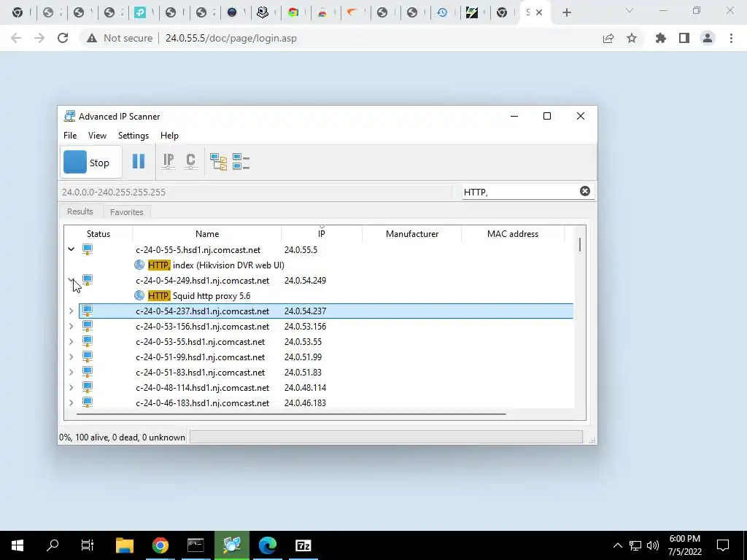
Task: Click the globe icon beside Squid proxy entry
Action: tap(139, 295)
